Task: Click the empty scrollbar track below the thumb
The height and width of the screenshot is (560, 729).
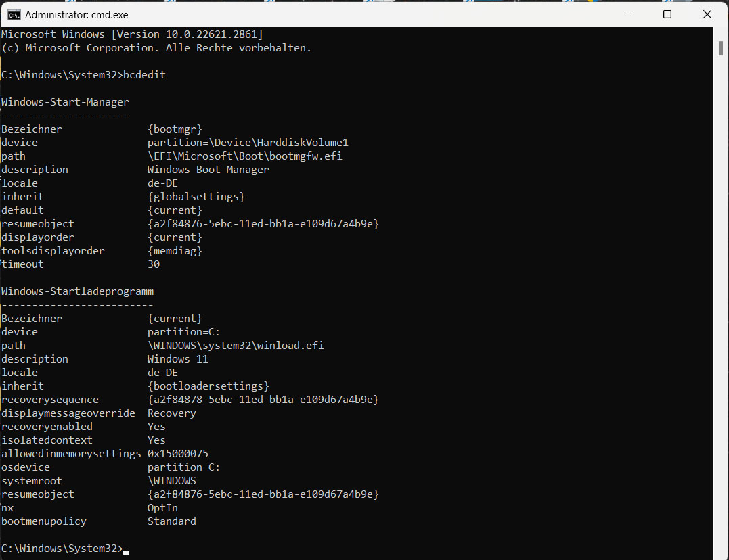Action: [x=721, y=304]
